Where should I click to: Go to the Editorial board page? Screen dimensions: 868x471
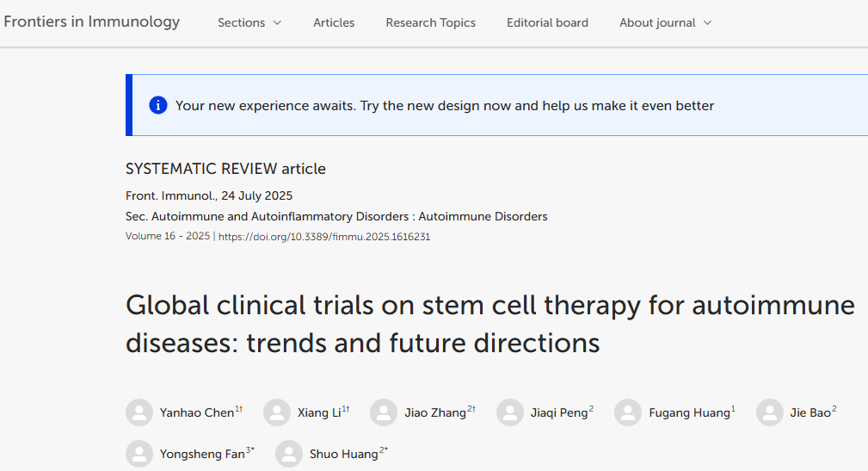(547, 22)
